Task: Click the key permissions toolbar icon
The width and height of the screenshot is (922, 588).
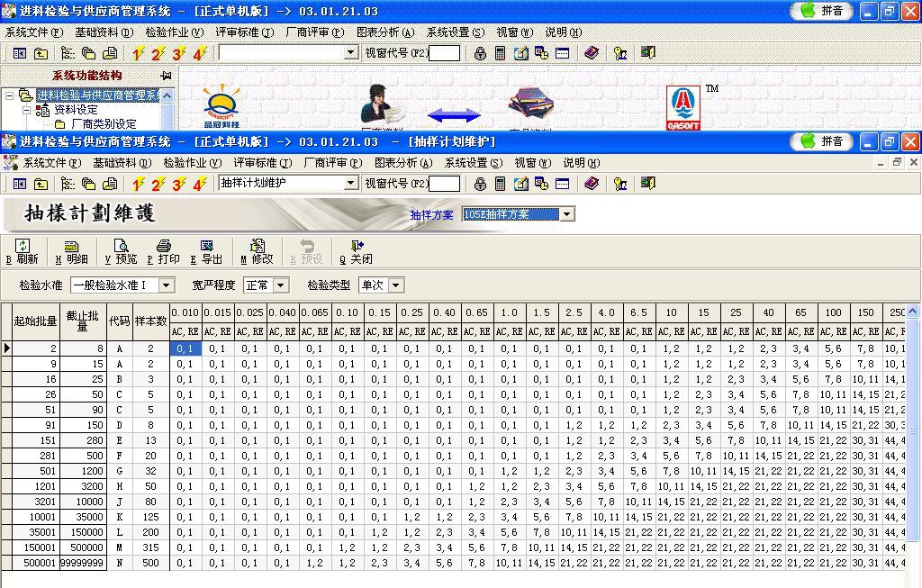Action: coord(620,185)
